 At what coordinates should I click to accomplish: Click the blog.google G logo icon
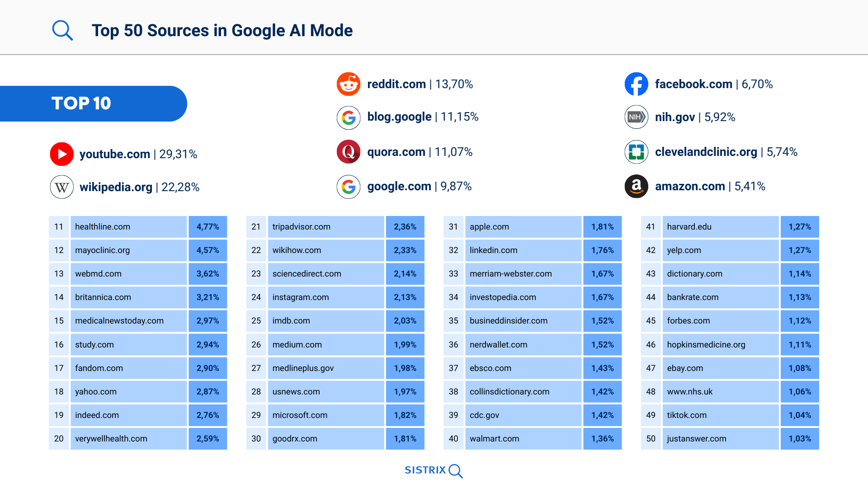tap(349, 118)
